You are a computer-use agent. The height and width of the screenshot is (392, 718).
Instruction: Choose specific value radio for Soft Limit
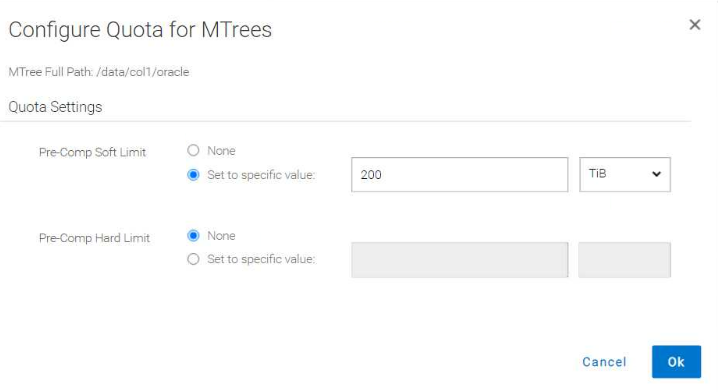click(x=193, y=174)
